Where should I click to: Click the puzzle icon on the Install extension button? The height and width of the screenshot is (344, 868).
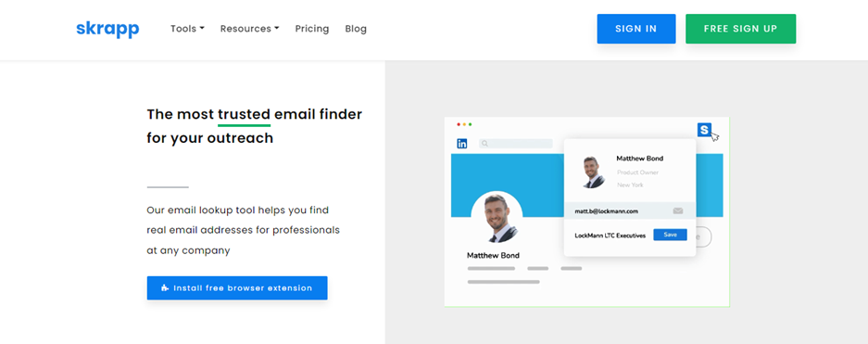164,288
